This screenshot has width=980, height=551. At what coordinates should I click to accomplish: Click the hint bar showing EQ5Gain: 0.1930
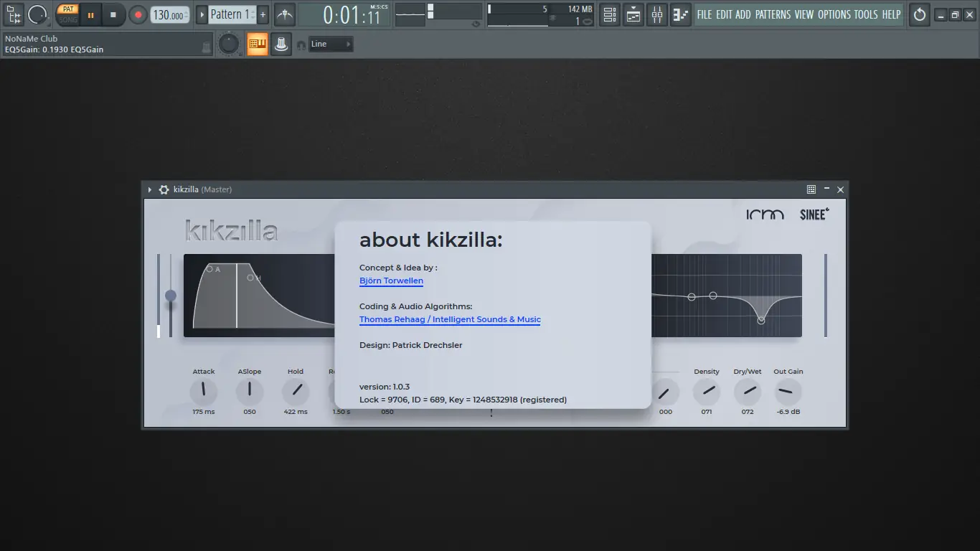(x=108, y=44)
